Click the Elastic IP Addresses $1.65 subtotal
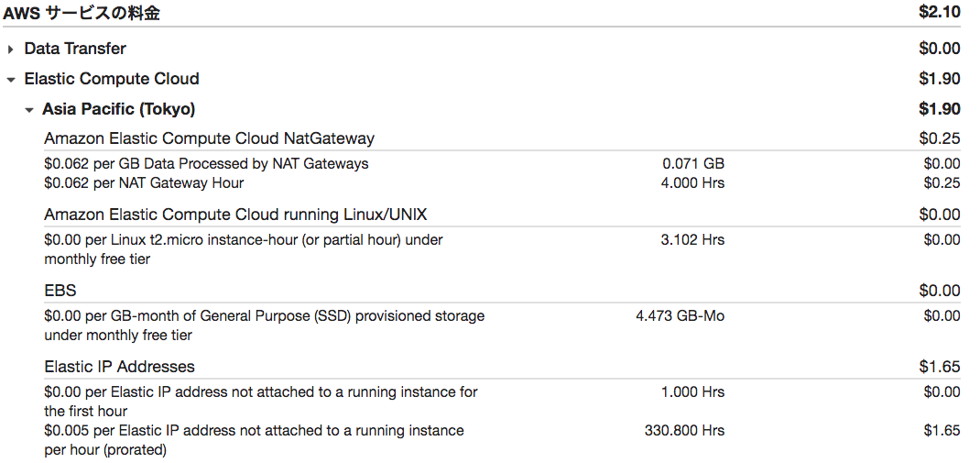 [x=940, y=367]
